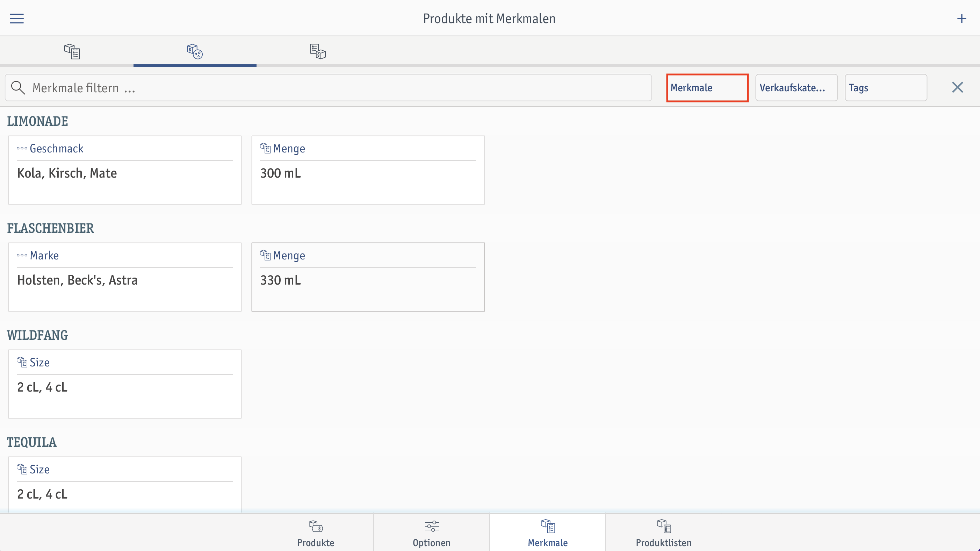980x551 pixels.
Task: Select the middle top tab with box-and-shapes icon
Action: coord(195,51)
